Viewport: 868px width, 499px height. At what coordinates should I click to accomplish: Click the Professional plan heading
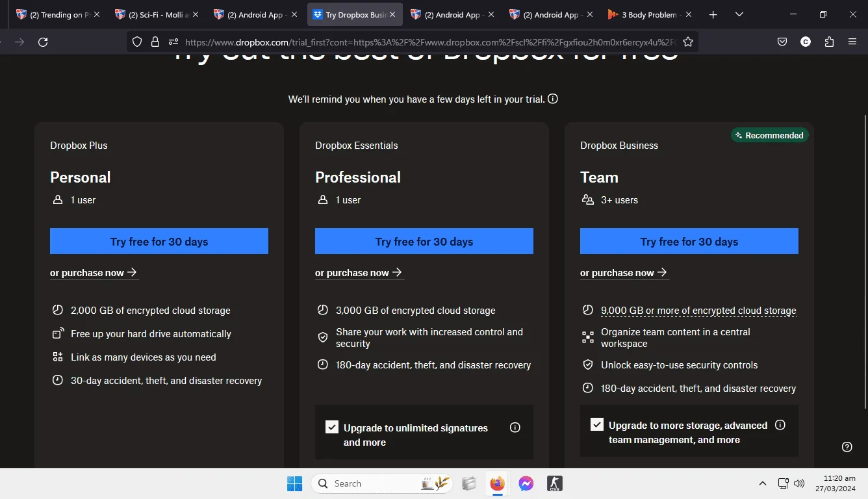pyautogui.click(x=358, y=177)
